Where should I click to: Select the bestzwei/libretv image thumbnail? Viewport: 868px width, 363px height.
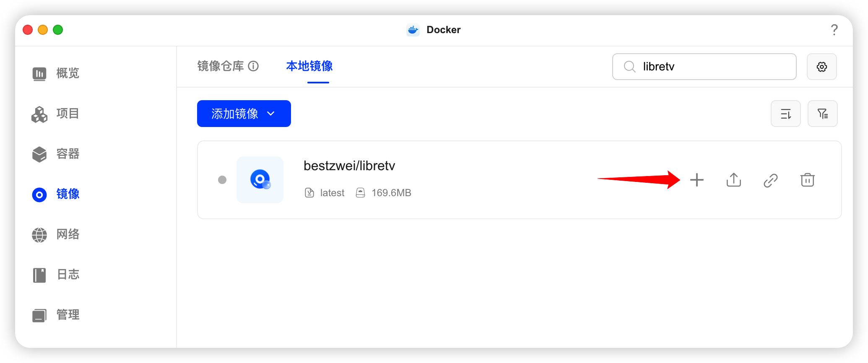tap(260, 180)
